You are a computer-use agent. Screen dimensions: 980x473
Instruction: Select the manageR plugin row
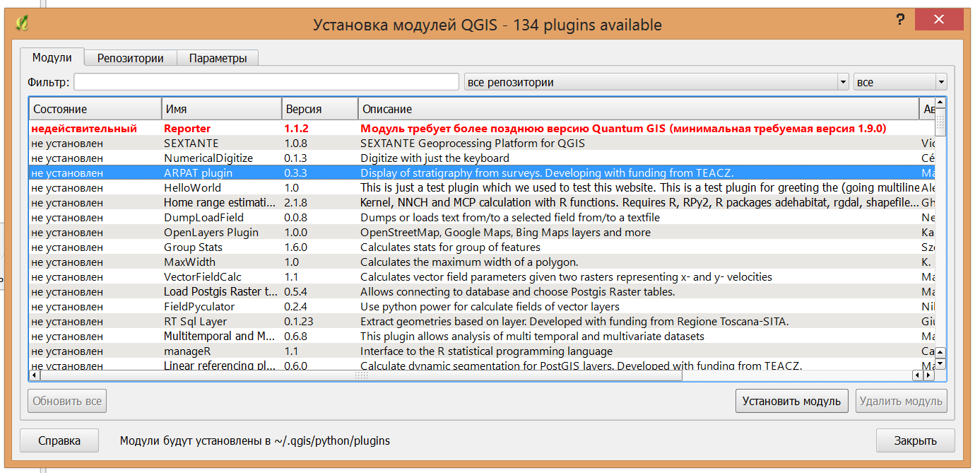pos(481,351)
